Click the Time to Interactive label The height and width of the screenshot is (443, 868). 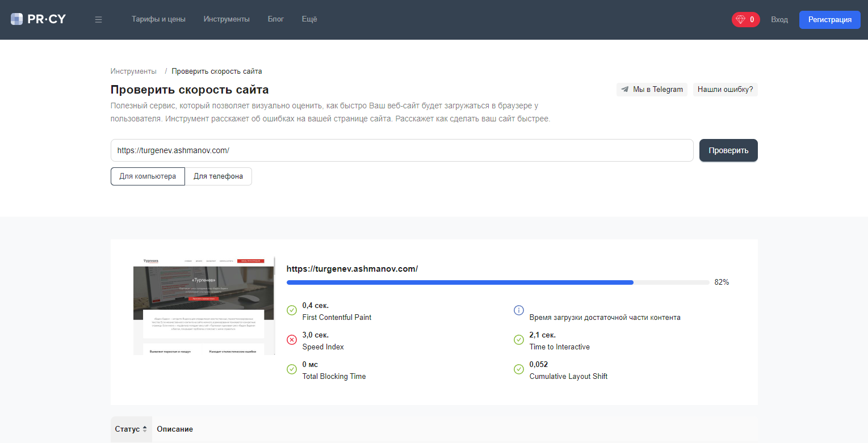pos(560,347)
